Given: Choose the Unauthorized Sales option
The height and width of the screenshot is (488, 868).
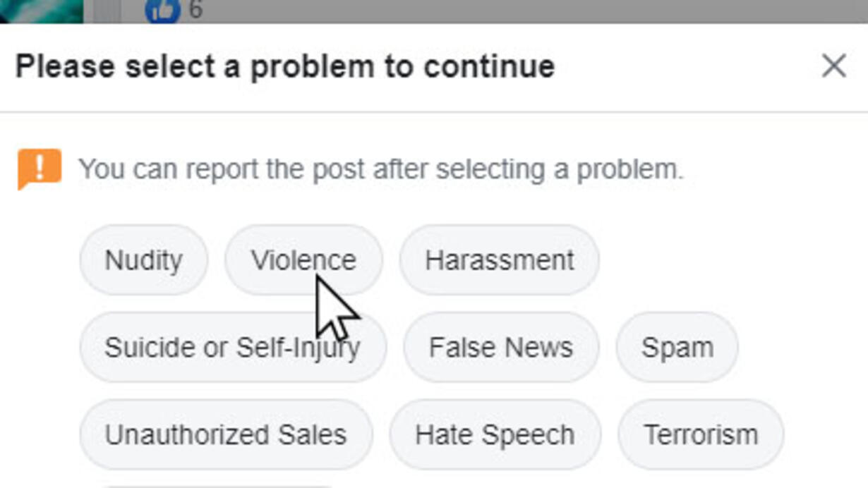Looking at the screenshot, I should click(x=225, y=434).
